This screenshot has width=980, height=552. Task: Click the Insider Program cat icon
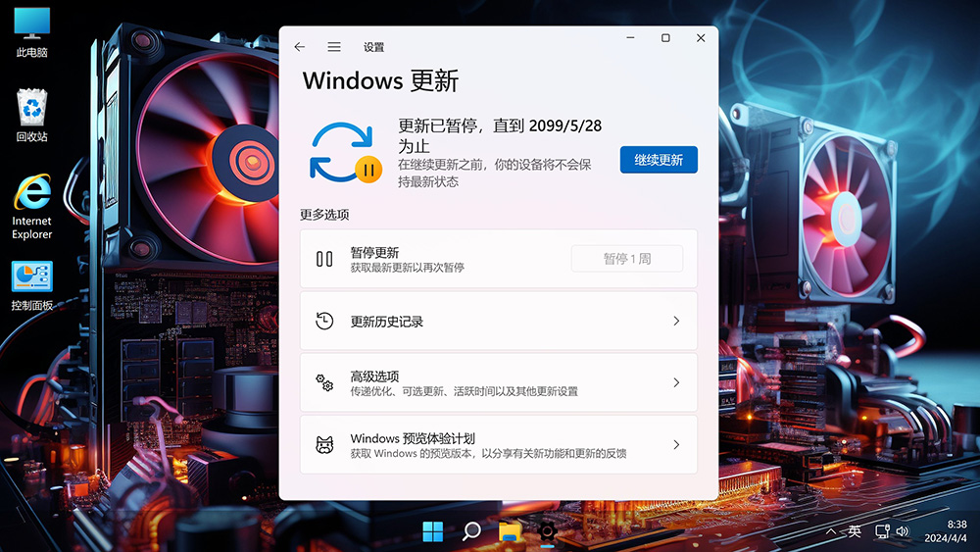pos(324,444)
